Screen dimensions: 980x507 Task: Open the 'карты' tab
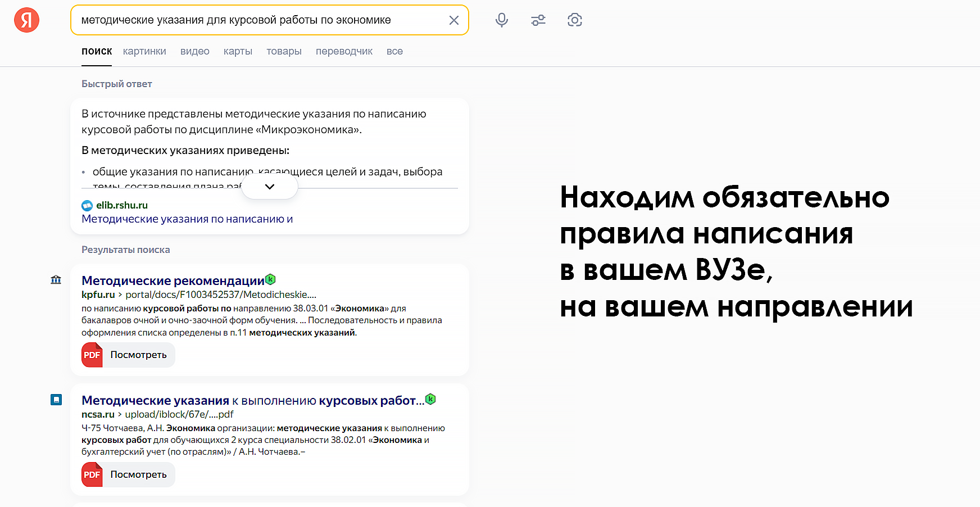click(x=238, y=51)
